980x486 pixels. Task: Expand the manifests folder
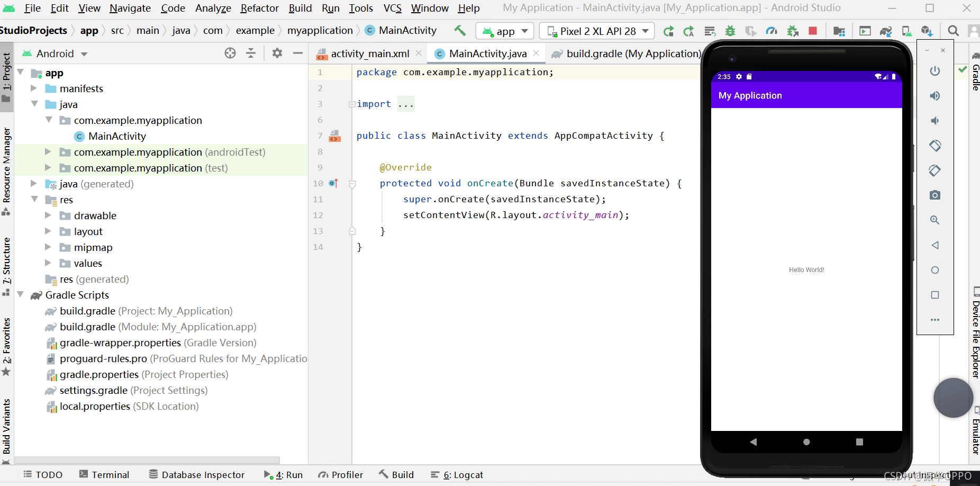(x=34, y=88)
